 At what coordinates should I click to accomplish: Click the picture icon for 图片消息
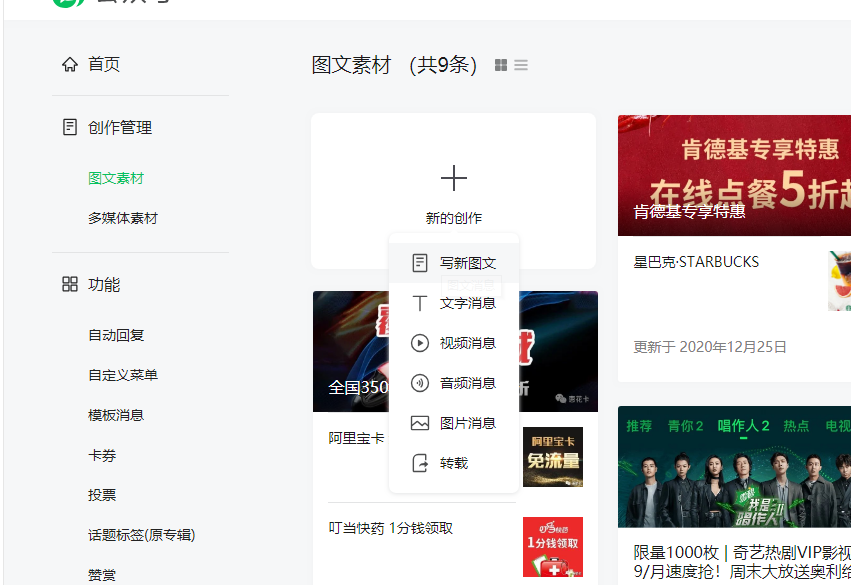click(x=420, y=423)
